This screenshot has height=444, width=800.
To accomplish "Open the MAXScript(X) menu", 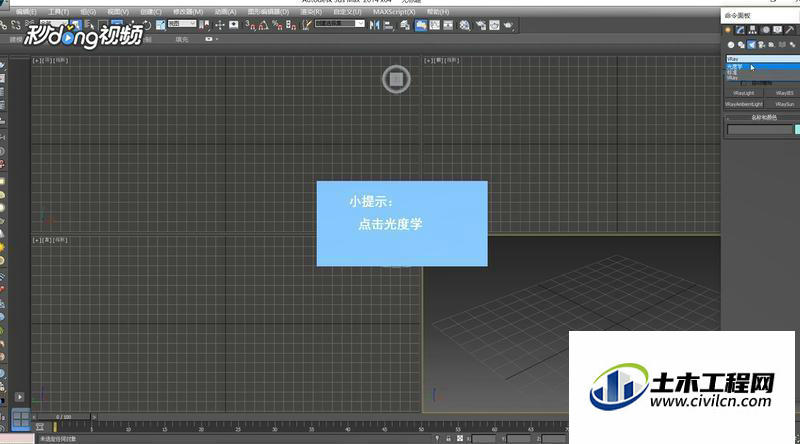I will pyautogui.click(x=394, y=11).
